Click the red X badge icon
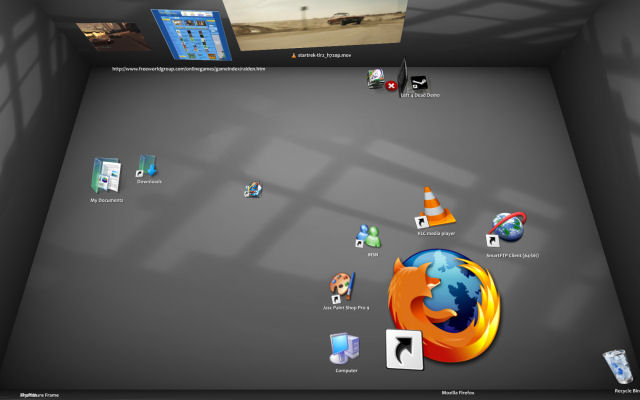The image size is (640, 400). [392, 86]
